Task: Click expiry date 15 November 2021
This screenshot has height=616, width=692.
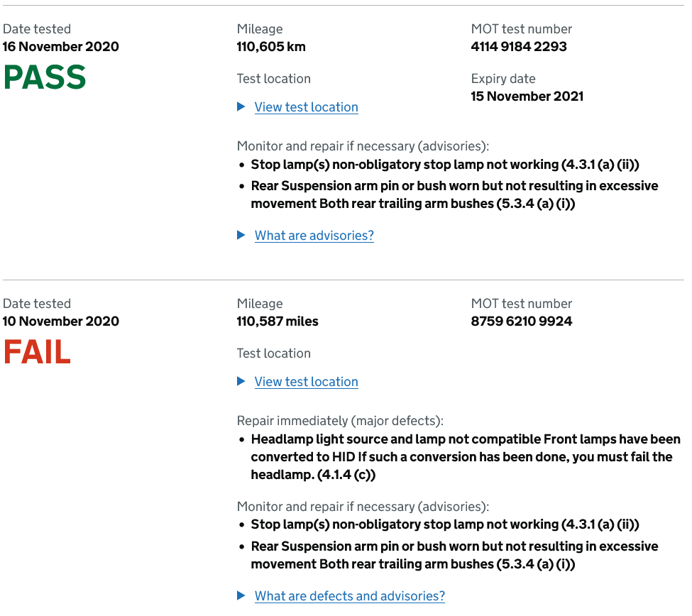Action: tap(527, 97)
